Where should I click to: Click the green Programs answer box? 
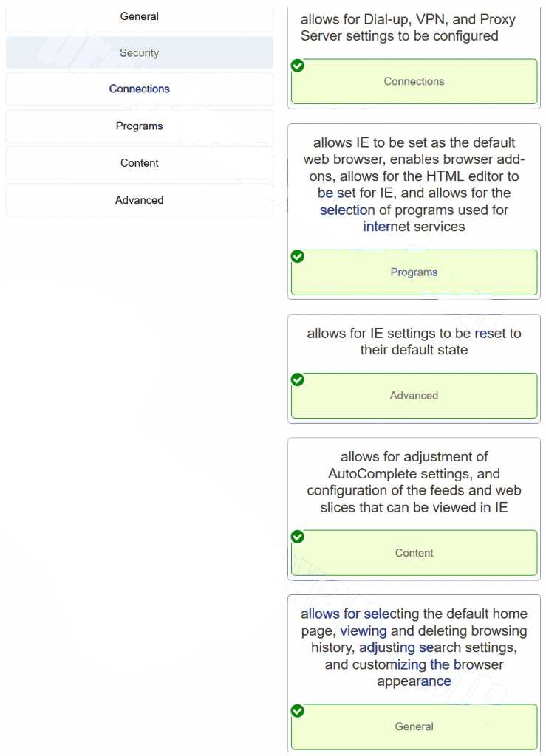pos(414,272)
